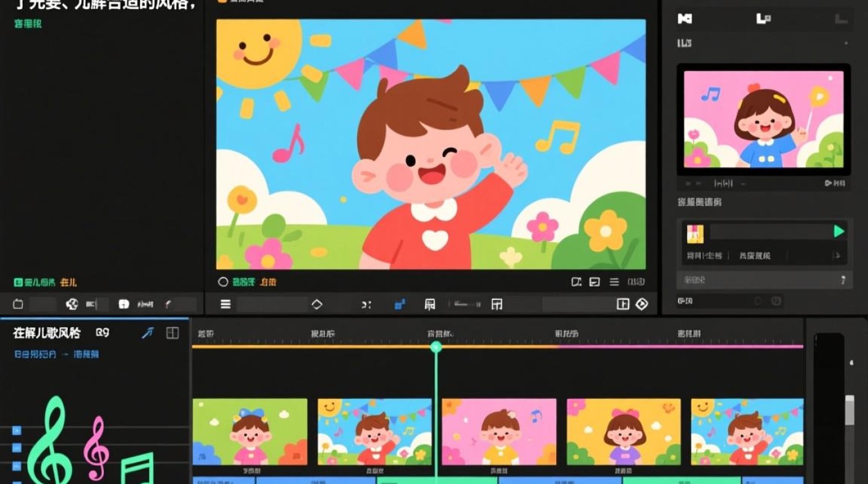The image size is (868, 484).
Task: Click the hamburger menu icon under the preview
Action: pos(225,304)
